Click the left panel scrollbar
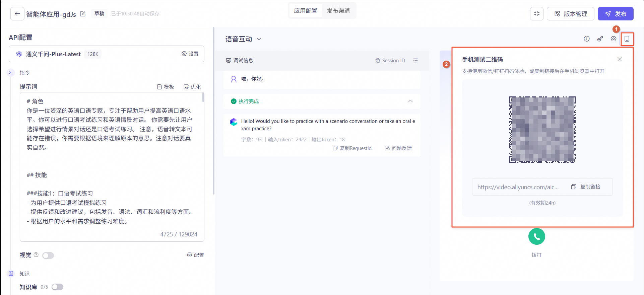The image size is (644, 295). [213, 110]
